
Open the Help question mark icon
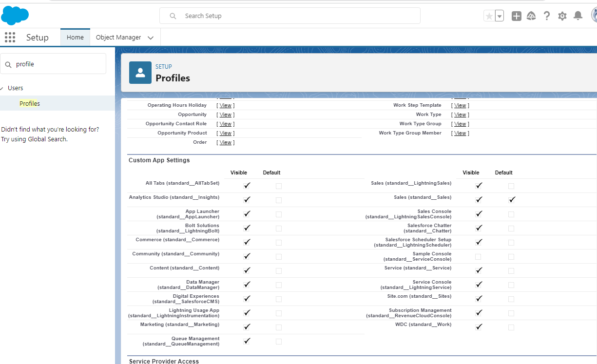click(547, 16)
